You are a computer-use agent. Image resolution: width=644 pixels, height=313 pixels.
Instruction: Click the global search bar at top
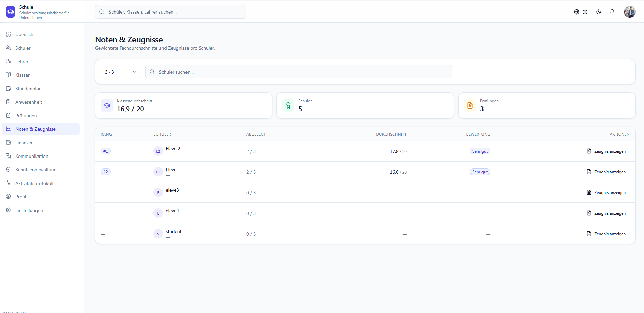tap(171, 12)
